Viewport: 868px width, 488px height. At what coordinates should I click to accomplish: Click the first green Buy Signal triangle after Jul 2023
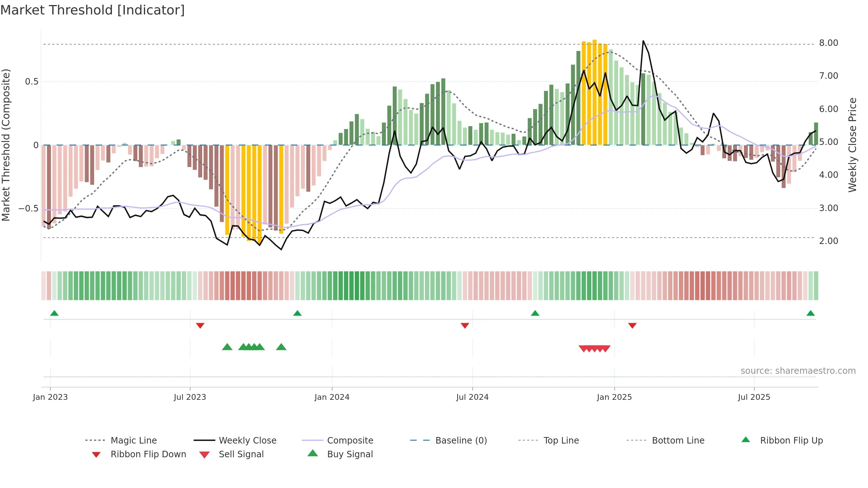click(x=227, y=347)
